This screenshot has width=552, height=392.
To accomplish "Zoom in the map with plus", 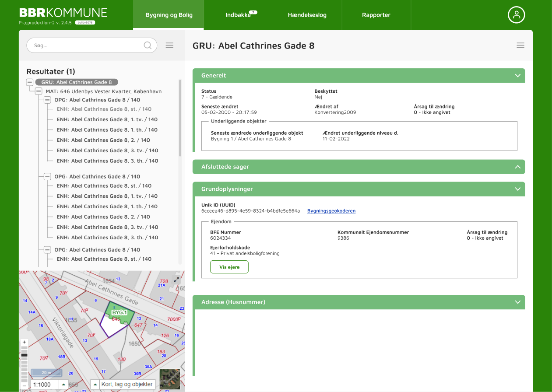I will pos(25,342).
